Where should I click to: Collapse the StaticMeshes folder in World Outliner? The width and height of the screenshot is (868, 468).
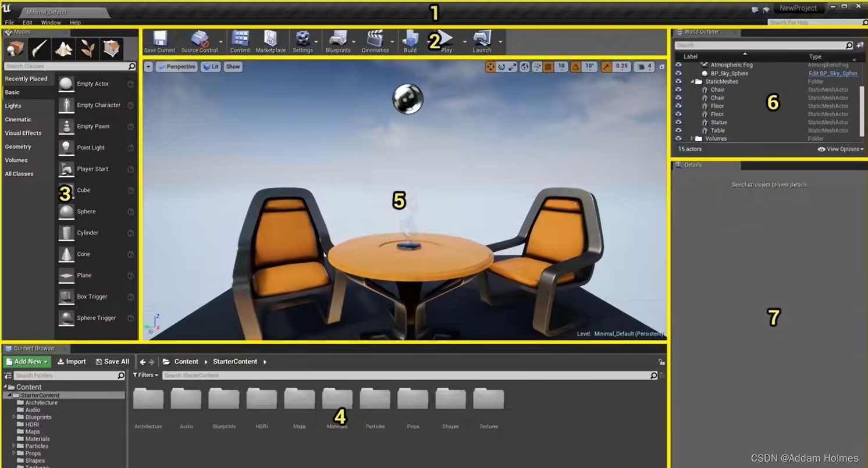pyautogui.click(x=692, y=81)
